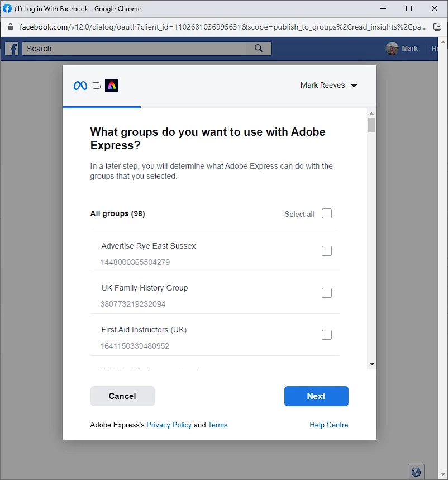Minimize the Chrome window
Viewport: 448px width, 480px height.
(x=383, y=8)
